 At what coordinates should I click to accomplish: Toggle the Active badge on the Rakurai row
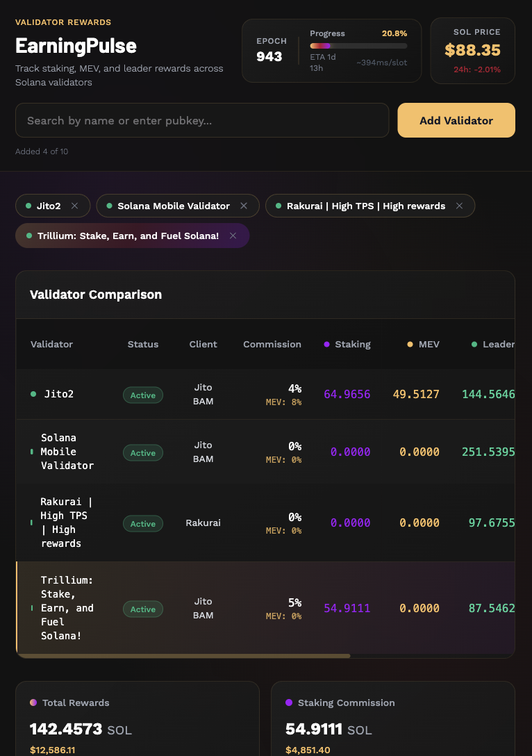click(143, 523)
